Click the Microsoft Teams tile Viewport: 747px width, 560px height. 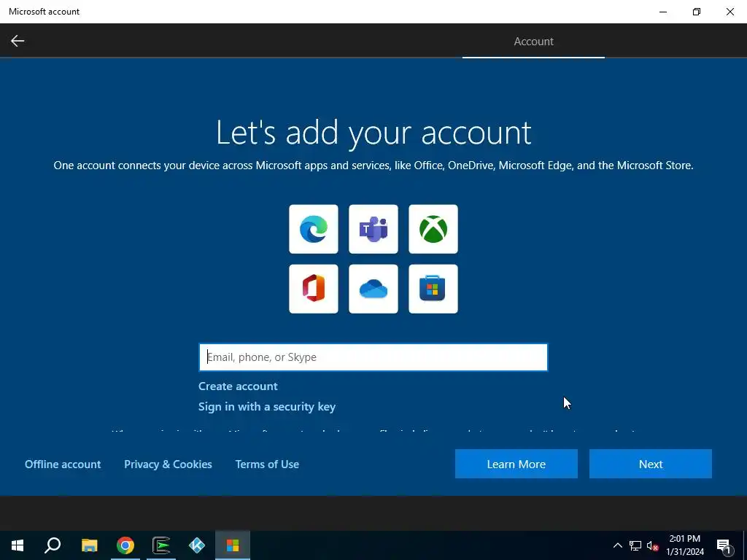(x=373, y=229)
